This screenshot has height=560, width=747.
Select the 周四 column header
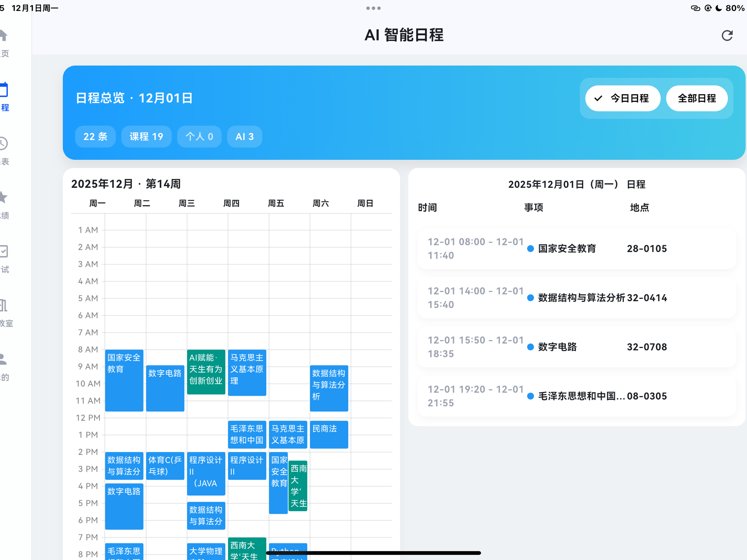(231, 203)
